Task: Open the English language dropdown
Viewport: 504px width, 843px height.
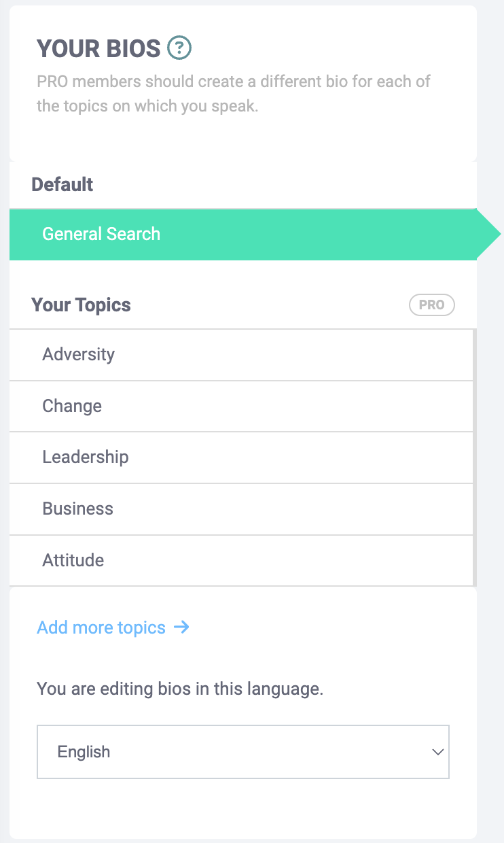Action: [243, 752]
